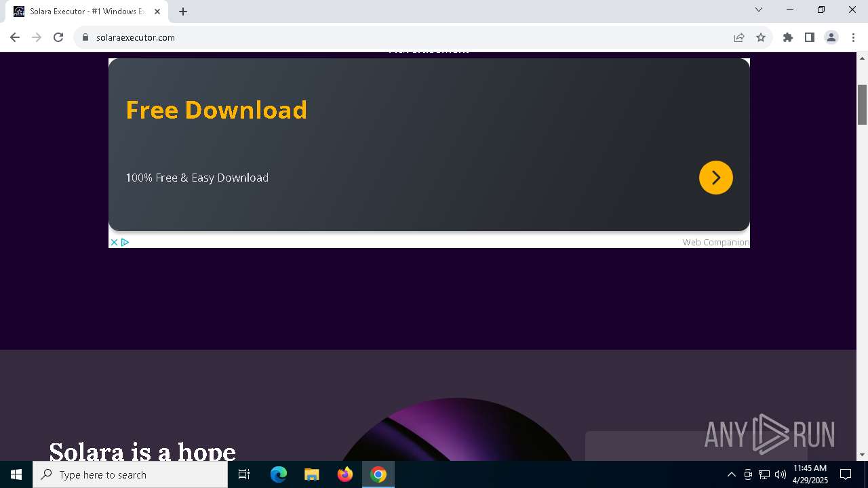Share this page icon in address bar
This screenshot has width=868, height=488.
(739, 37)
